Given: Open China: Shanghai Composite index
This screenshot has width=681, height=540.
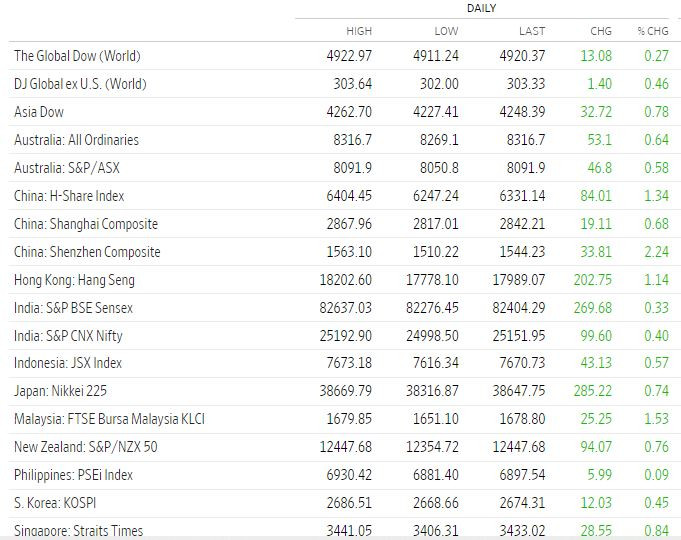Looking at the screenshot, I should 86,224.
